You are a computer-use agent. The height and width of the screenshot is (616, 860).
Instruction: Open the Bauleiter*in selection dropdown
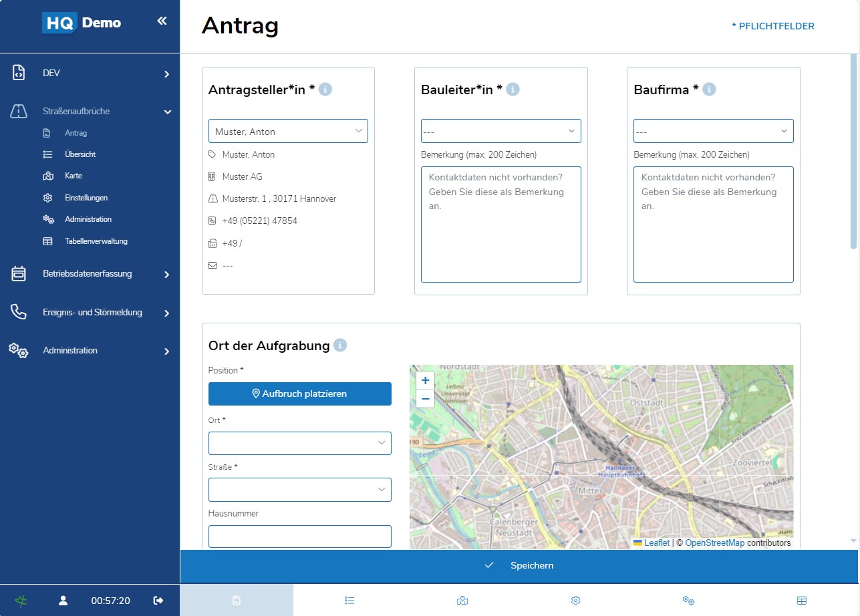coord(500,131)
